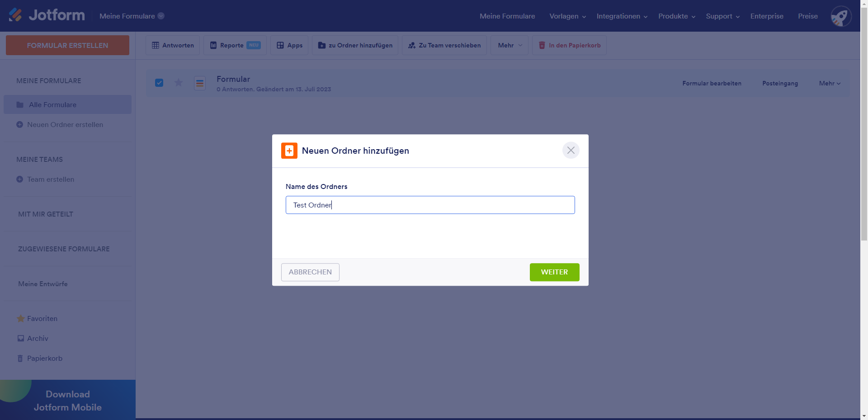Viewport: 868px width, 420px height.
Task: Close the Neuen Ordner hinzufügen dialog
Action: click(x=571, y=150)
